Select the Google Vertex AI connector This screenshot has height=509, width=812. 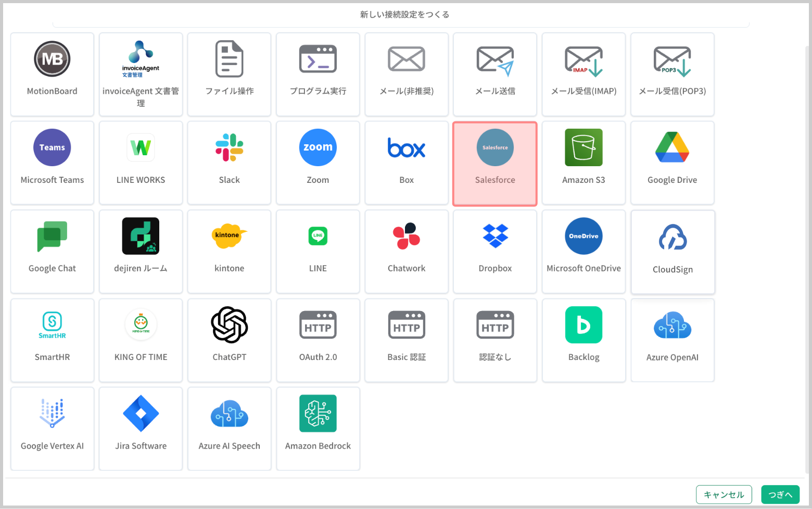point(52,429)
